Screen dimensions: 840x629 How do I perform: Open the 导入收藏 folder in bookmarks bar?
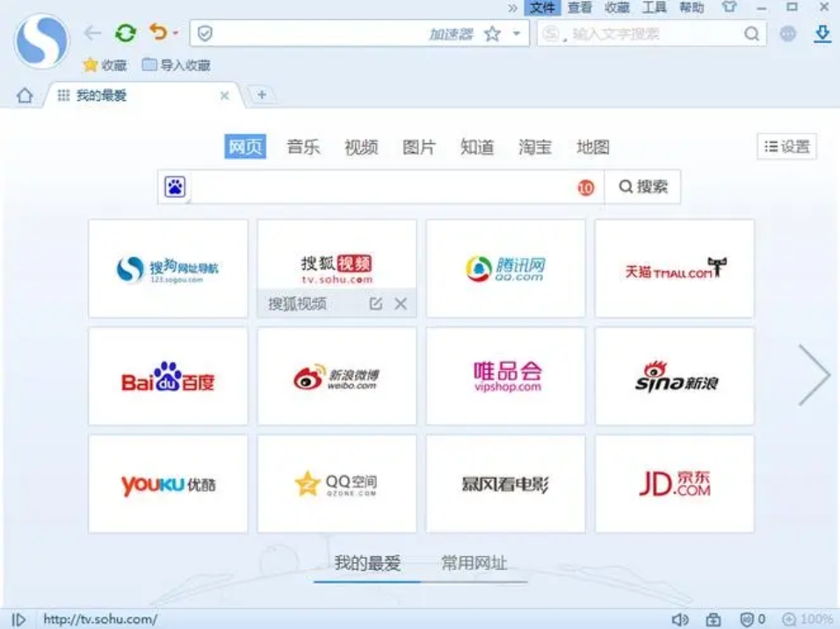(x=177, y=65)
